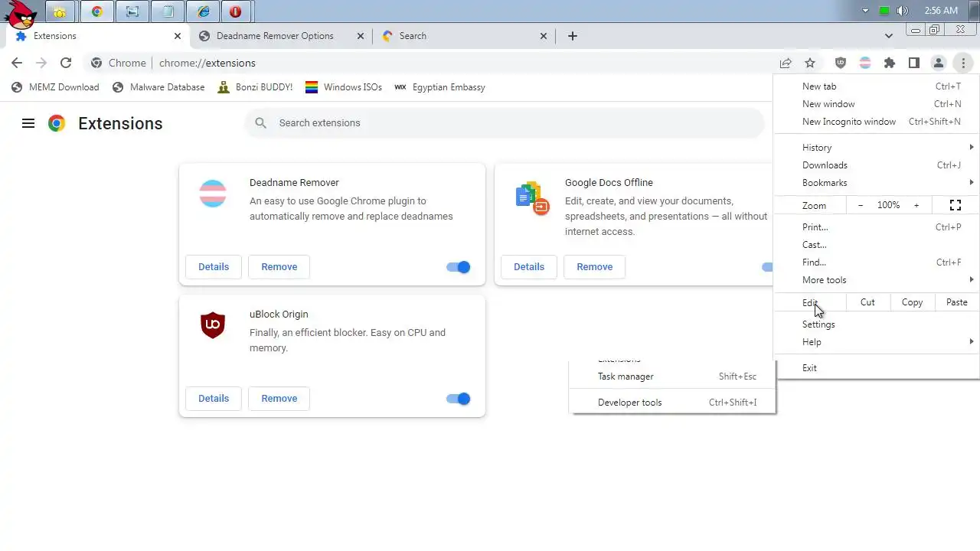Decrease zoom with the minus button
The width and height of the screenshot is (980, 551).
[x=861, y=205]
